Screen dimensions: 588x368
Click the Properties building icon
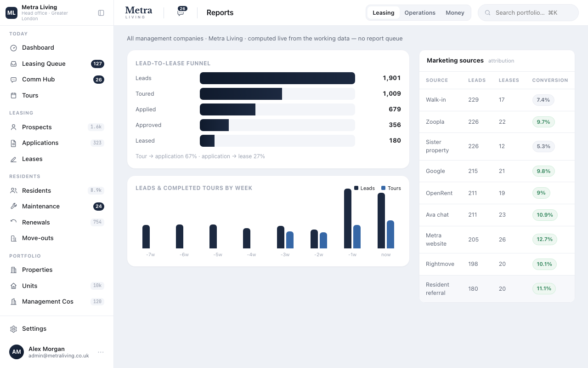(x=13, y=270)
